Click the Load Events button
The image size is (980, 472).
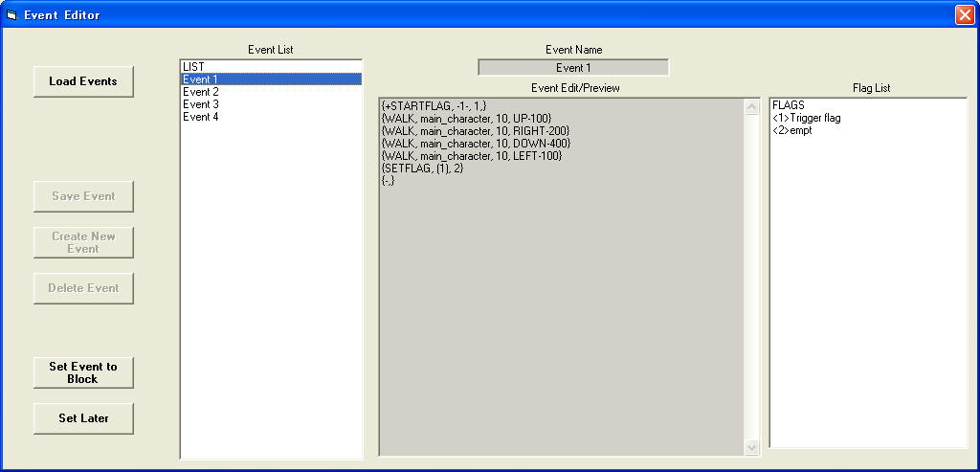click(83, 81)
